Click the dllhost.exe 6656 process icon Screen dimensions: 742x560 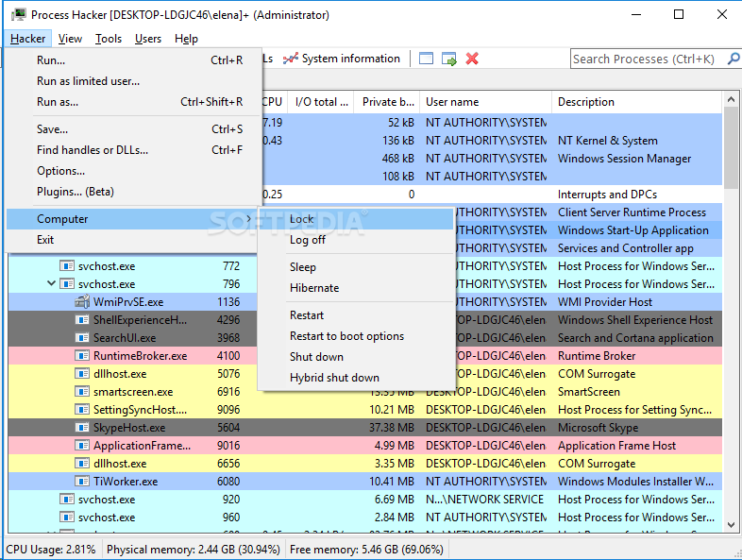[82, 464]
